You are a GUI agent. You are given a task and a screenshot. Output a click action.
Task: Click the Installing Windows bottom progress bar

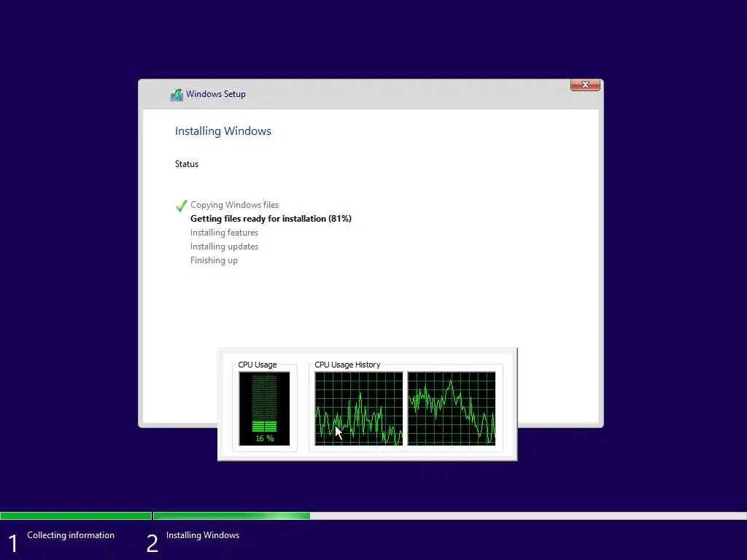449,516
